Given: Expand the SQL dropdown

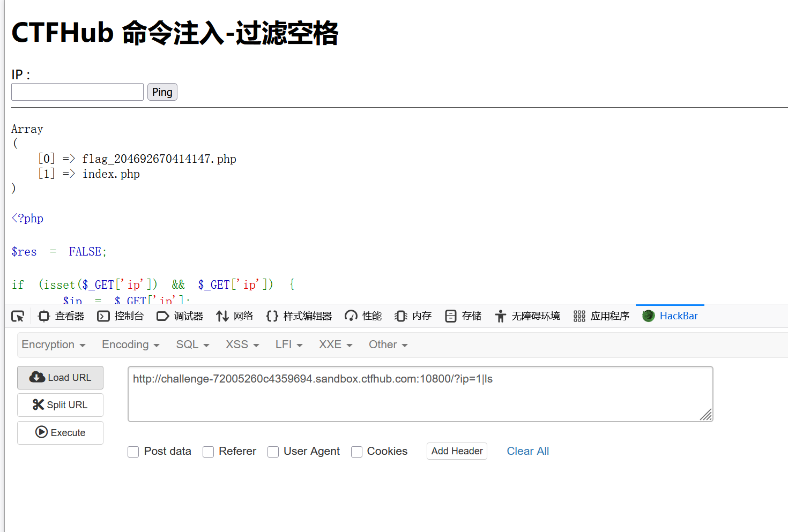Looking at the screenshot, I should (x=192, y=344).
